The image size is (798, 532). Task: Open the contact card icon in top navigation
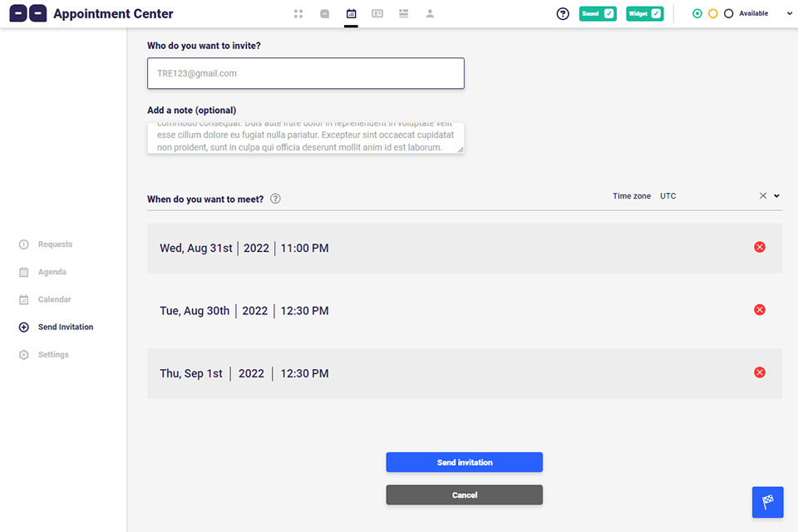377,14
